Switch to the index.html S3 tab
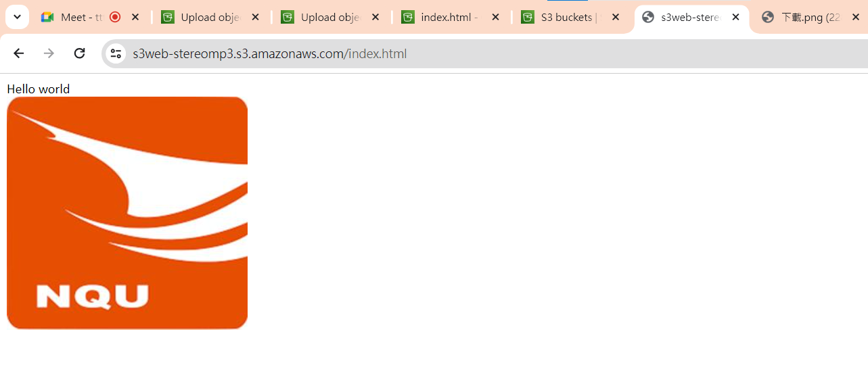Image resolution: width=868 pixels, height=390 pixels. tap(451, 17)
